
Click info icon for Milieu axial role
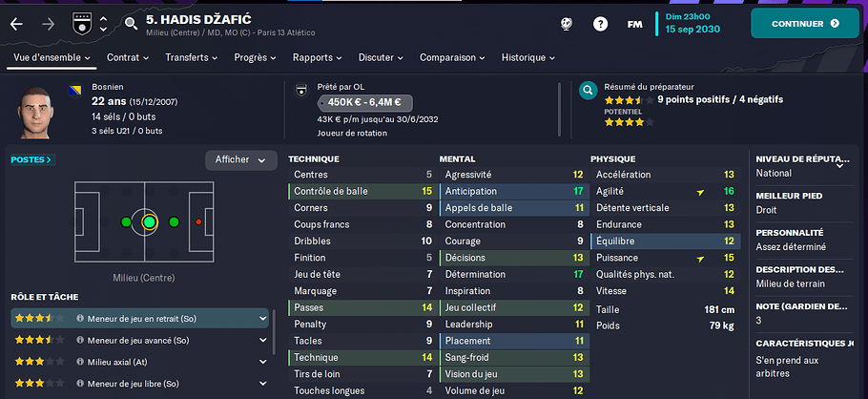pos(80,362)
